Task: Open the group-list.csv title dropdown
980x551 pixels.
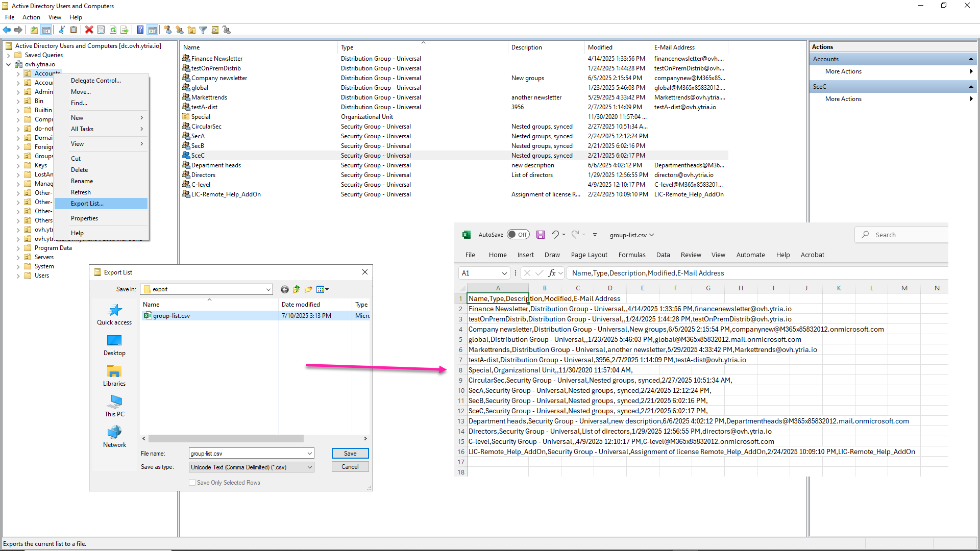Action: [x=651, y=235]
